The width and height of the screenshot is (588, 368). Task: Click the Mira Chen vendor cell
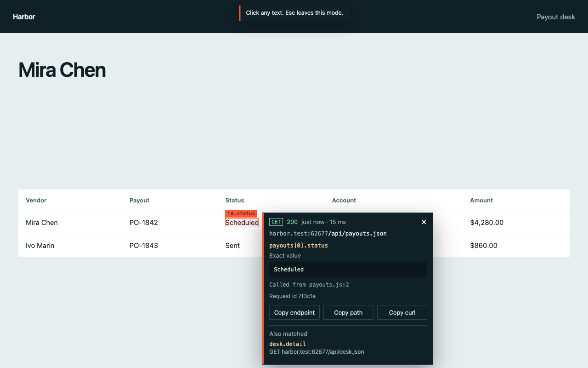pos(42,223)
